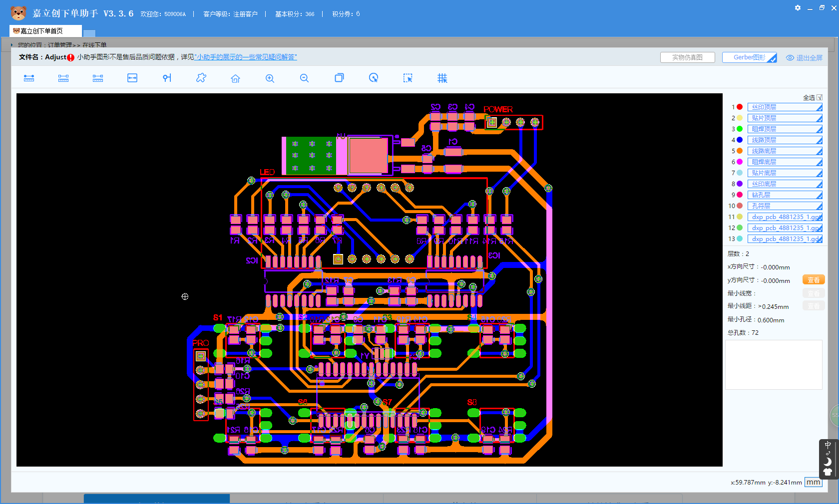Toggle the 线路底层 layer visibility
Image resolution: width=839 pixels, height=504 pixels.
(x=785, y=151)
